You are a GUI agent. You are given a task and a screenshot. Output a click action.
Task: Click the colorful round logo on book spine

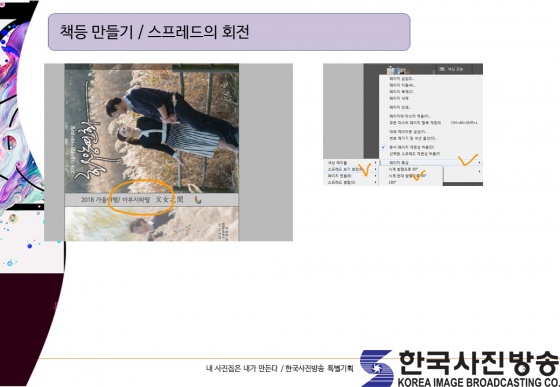[198, 200]
